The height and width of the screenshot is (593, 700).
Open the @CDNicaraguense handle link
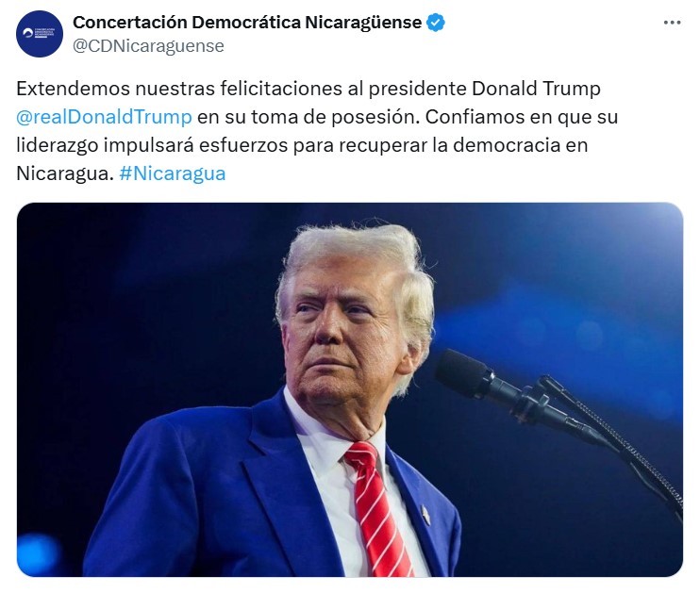[x=148, y=46]
